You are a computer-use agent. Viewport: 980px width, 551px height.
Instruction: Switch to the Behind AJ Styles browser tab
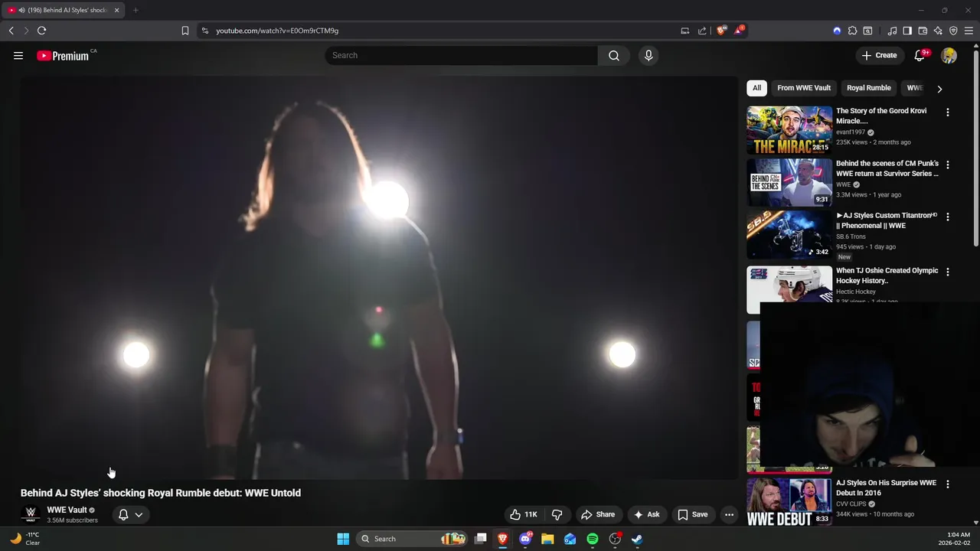[63, 10]
